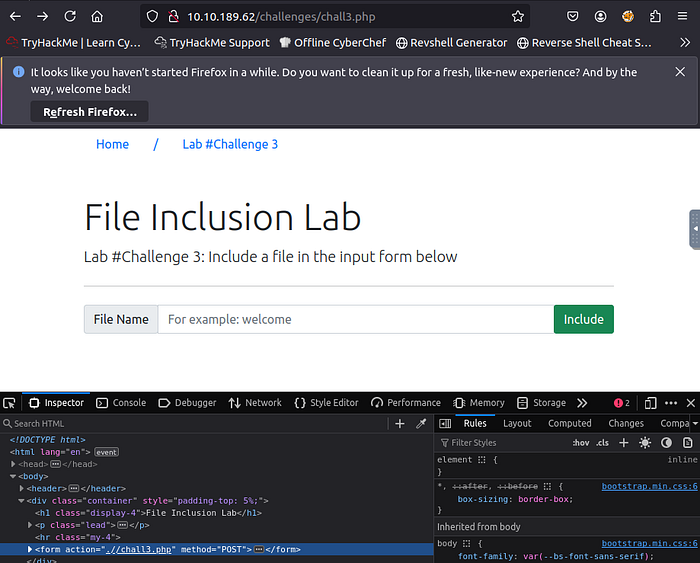Viewport: 700px width, 563px height.
Task: Submit with the green Include button
Action: [583, 319]
